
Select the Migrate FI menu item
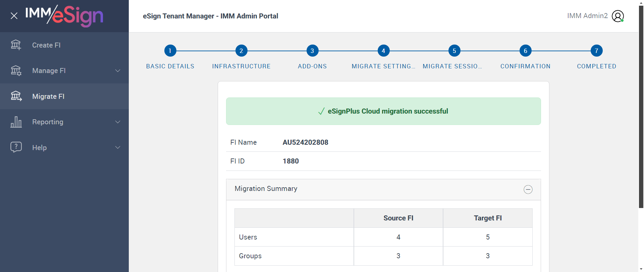point(48,96)
